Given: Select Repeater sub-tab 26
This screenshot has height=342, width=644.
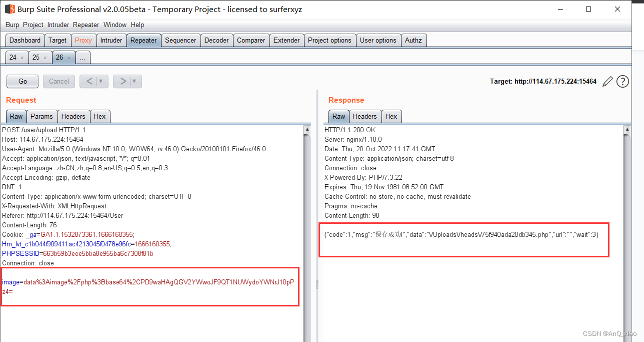Looking at the screenshot, I should coord(59,57).
